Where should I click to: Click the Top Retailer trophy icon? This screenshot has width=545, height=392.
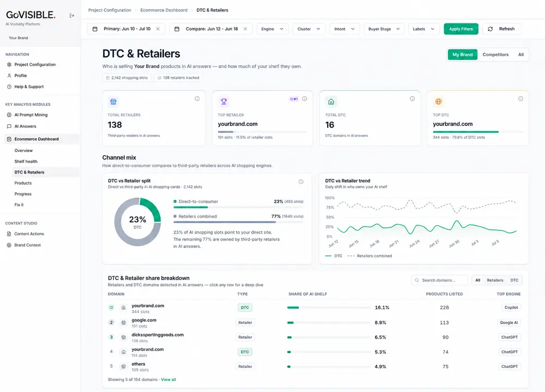pyautogui.click(x=223, y=102)
